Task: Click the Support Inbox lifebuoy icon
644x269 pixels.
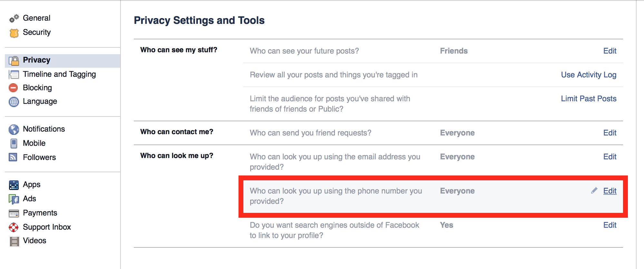Action: click(x=14, y=227)
